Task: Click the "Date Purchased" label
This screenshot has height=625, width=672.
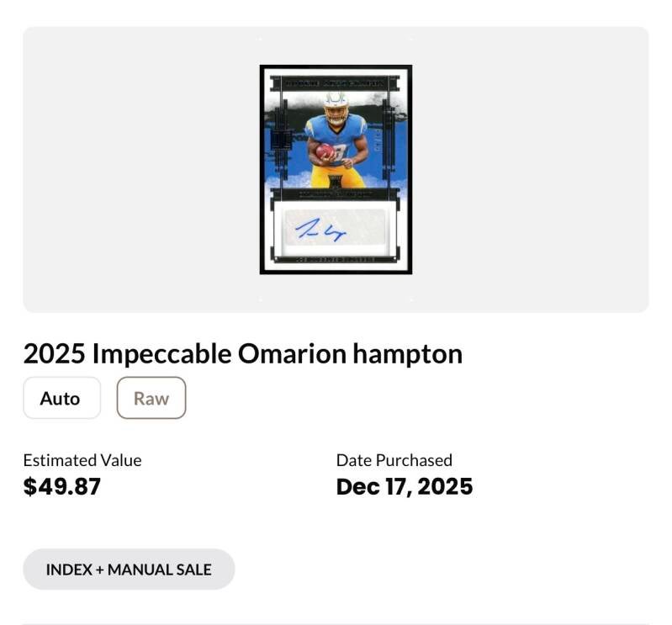Action: 394,460
